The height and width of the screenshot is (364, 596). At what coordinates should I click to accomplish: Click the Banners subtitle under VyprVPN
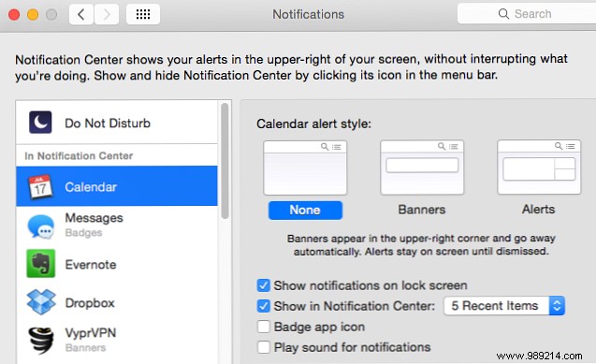tap(85, 348)
